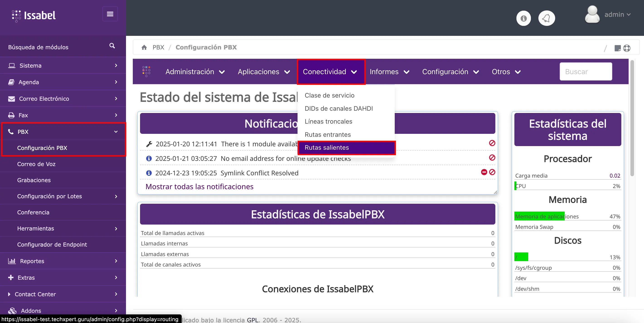Click the hamburger menu toggle icon
This screenshot has width=644, height=323.
(x=110, y=14)
